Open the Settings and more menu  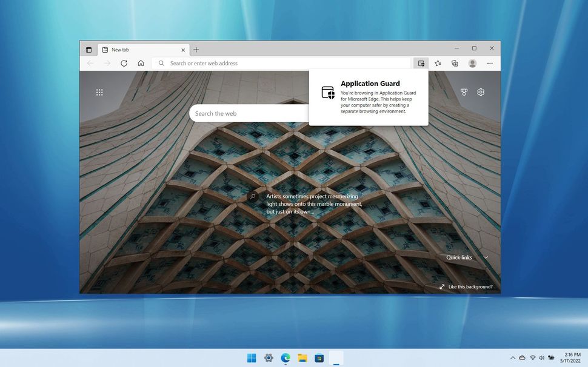point(490,63)
